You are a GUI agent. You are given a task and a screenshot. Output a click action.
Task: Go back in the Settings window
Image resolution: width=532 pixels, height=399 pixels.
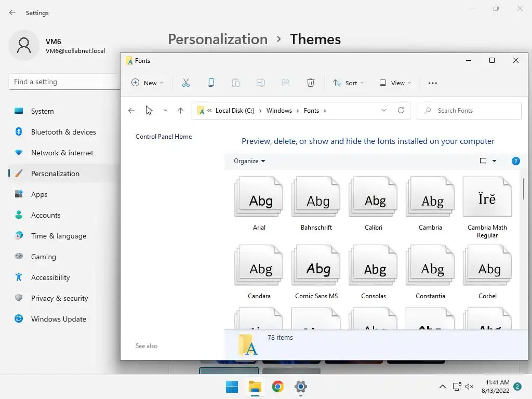(12, 12)
